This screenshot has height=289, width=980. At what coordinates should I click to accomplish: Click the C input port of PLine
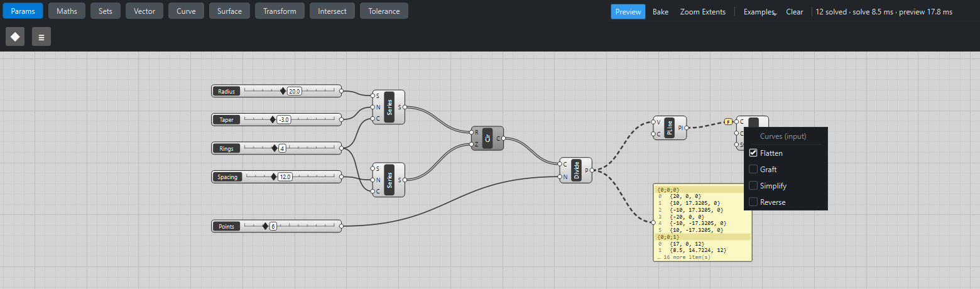point(653,134)
